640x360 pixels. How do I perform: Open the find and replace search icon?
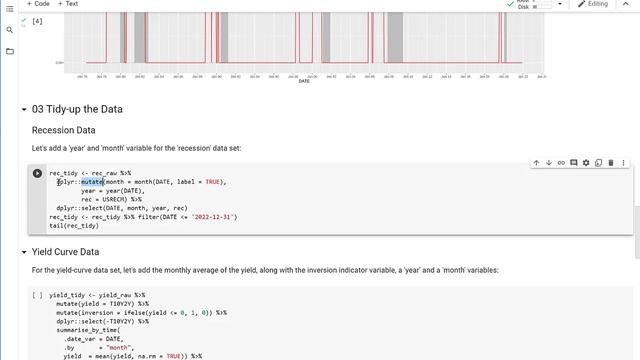pyautogui.click(x=10, y=30)
